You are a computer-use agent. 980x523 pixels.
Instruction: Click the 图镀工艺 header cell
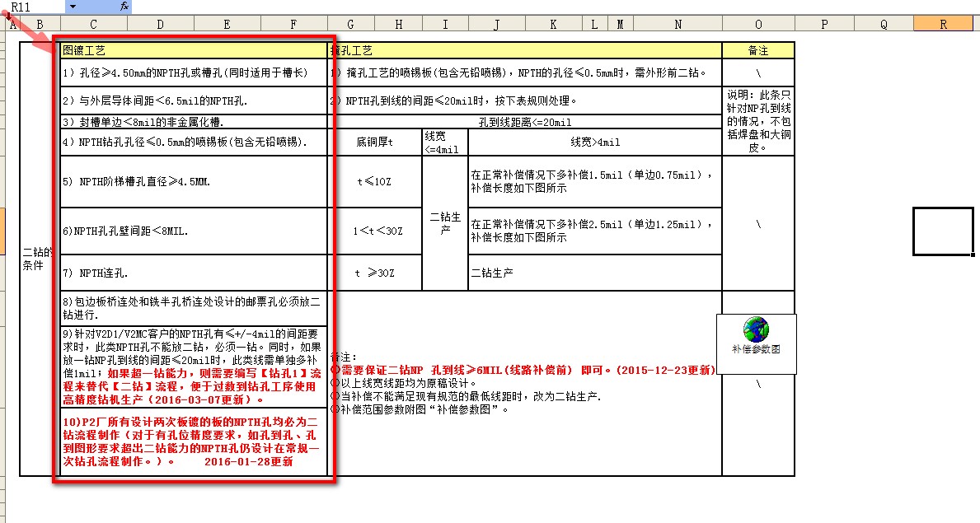point(194,50)
